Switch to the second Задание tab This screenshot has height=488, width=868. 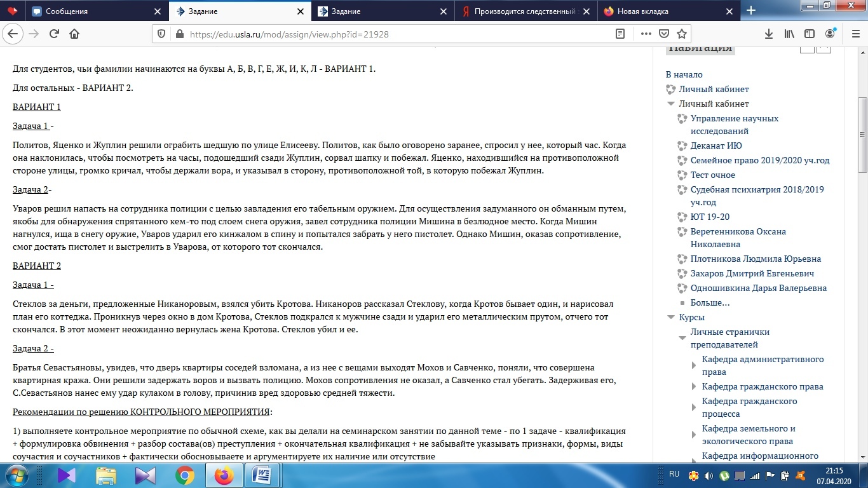tap(383, 11)
